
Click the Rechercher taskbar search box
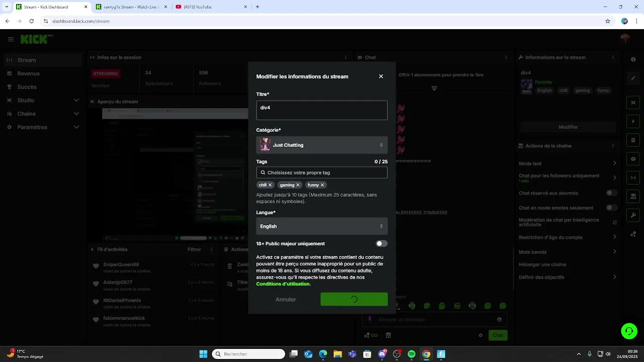click(x=249, y=354)
